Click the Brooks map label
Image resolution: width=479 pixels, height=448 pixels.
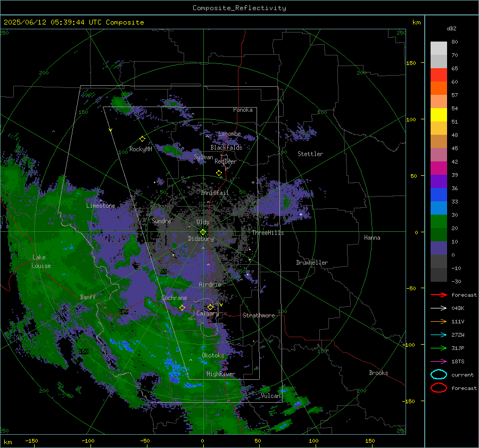[378, 373]
